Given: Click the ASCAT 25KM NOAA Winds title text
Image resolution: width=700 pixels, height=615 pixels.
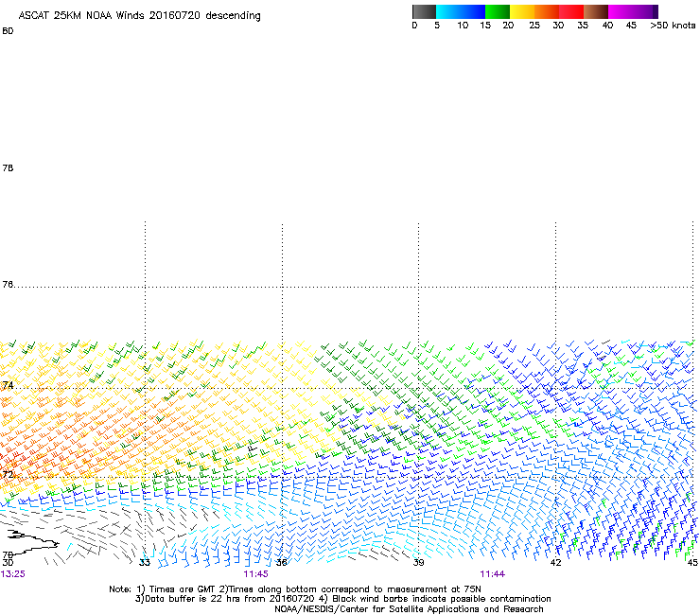Looking at the screenshot, I should tap(139, 16).
